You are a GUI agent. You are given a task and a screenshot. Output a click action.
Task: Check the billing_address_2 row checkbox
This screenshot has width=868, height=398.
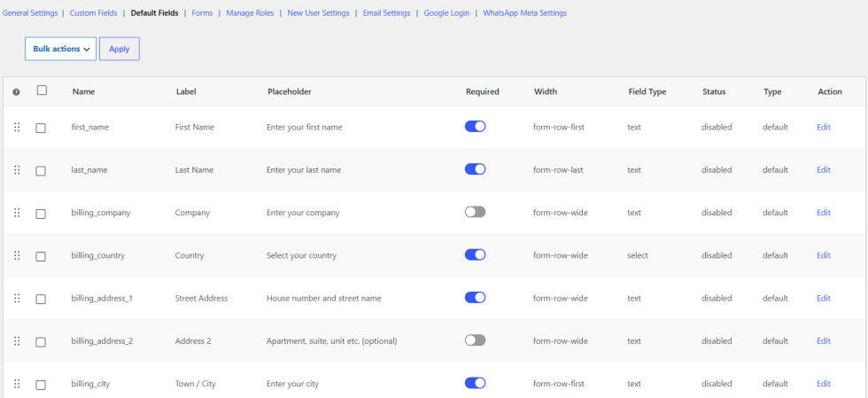(41, 342)
